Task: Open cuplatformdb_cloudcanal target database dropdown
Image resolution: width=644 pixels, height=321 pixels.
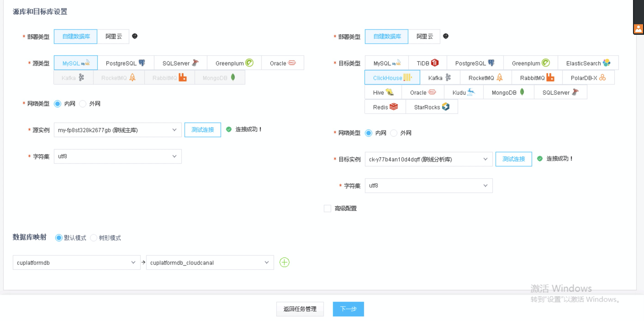Action: [210, 262]
